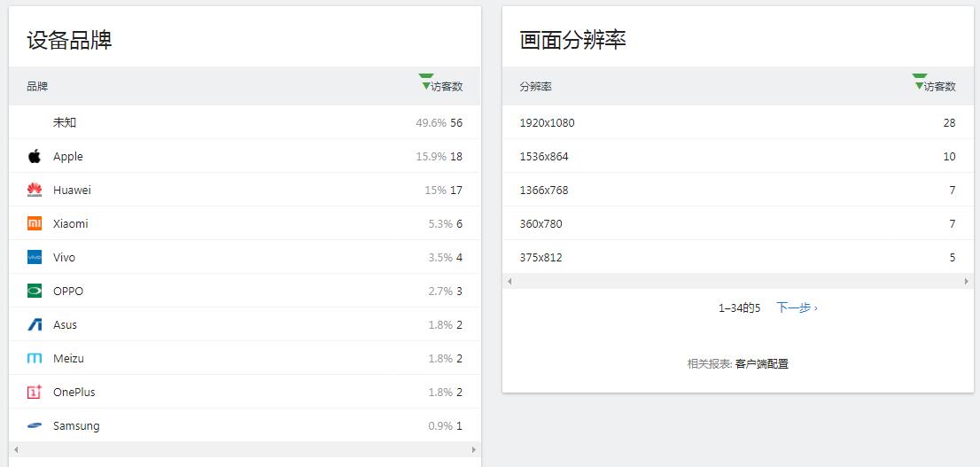Click the 15% value for Huawei
This screenshot has height=467, width=980.
tap(436, 190)
